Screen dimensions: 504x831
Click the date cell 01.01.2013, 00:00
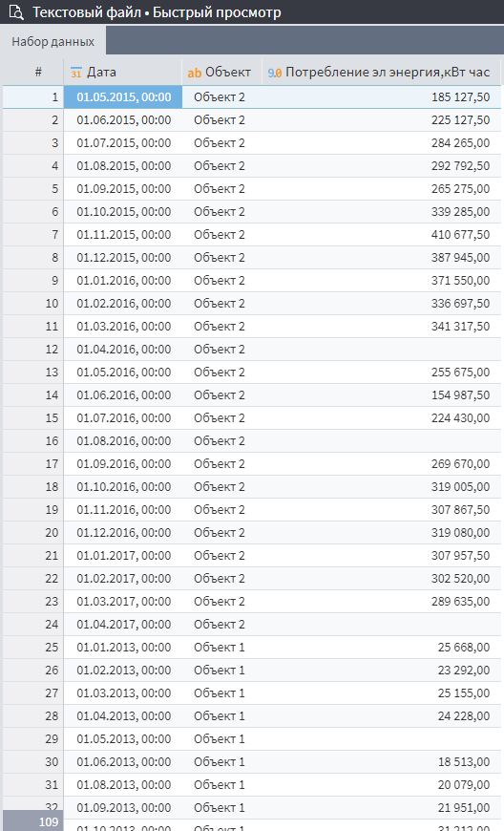123,647
